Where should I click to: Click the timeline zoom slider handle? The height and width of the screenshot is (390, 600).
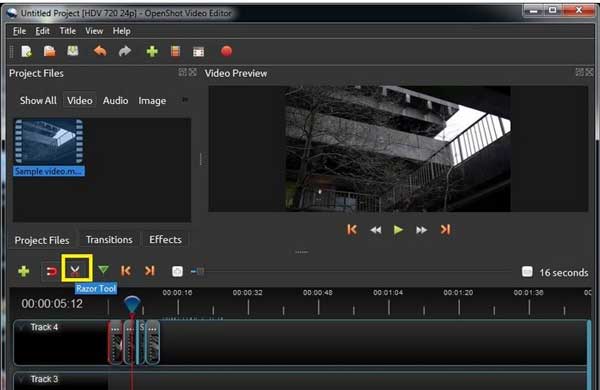click(x=199, y=271)
